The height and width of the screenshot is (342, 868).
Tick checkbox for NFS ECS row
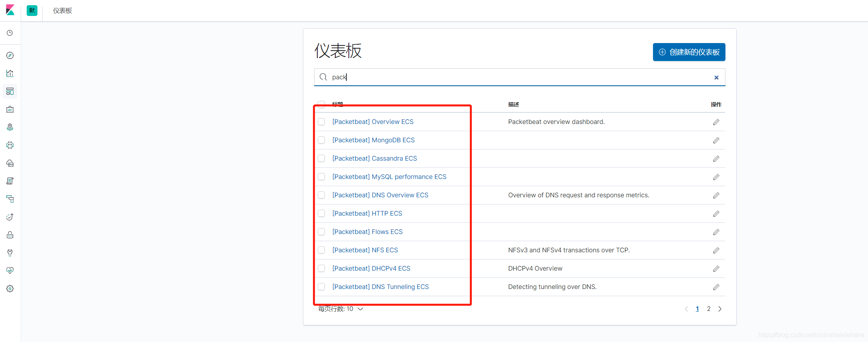tap(321, 250)
